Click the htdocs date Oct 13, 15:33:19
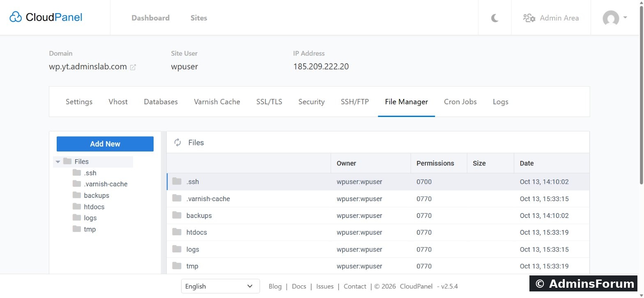 [544, 232]
